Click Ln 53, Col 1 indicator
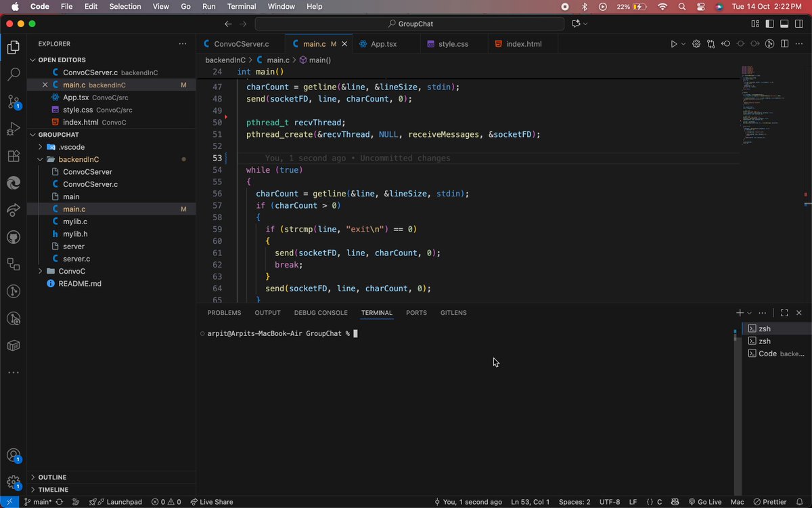This screenshot has height=508, width=812. [531, 502]
